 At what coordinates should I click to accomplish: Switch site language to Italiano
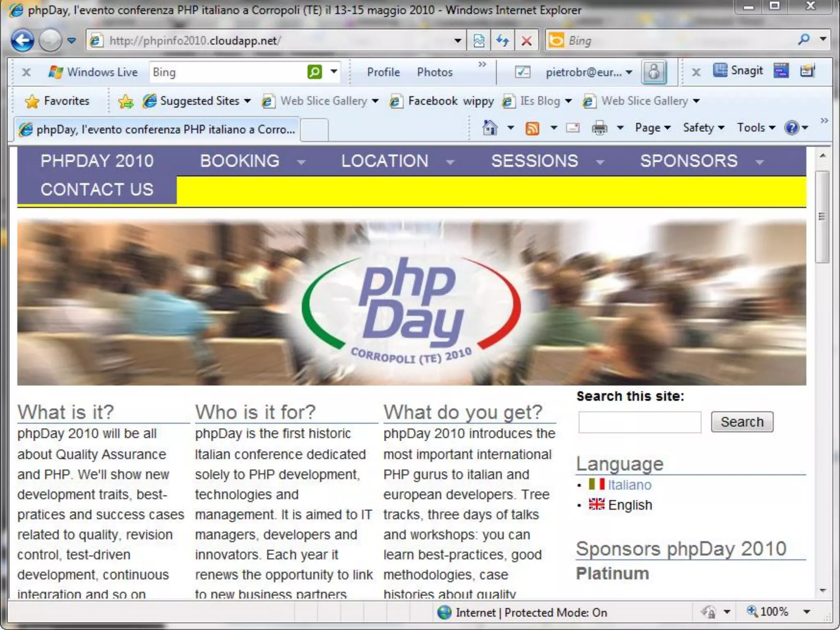pos(629,485)
